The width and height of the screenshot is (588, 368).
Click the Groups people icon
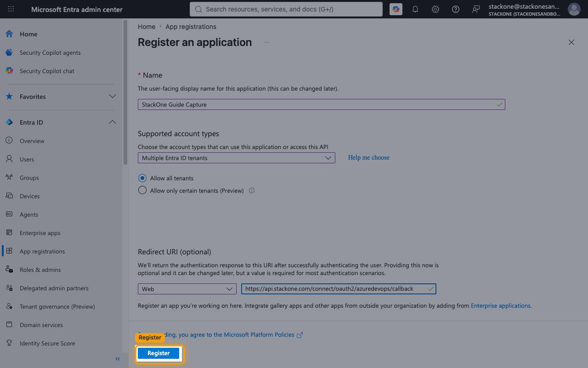tap(9, 178)
